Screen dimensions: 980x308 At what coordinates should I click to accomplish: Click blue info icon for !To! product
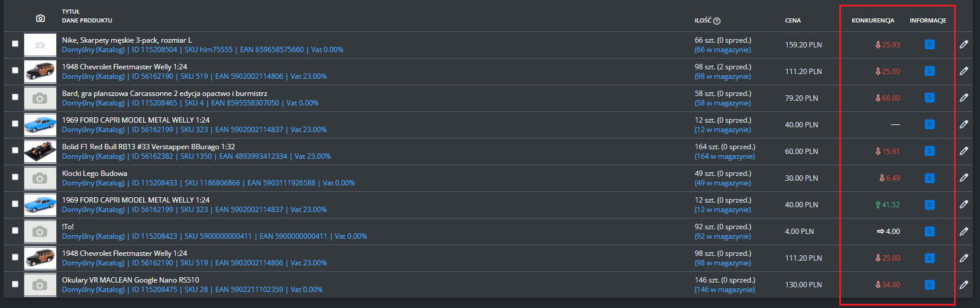930,231
